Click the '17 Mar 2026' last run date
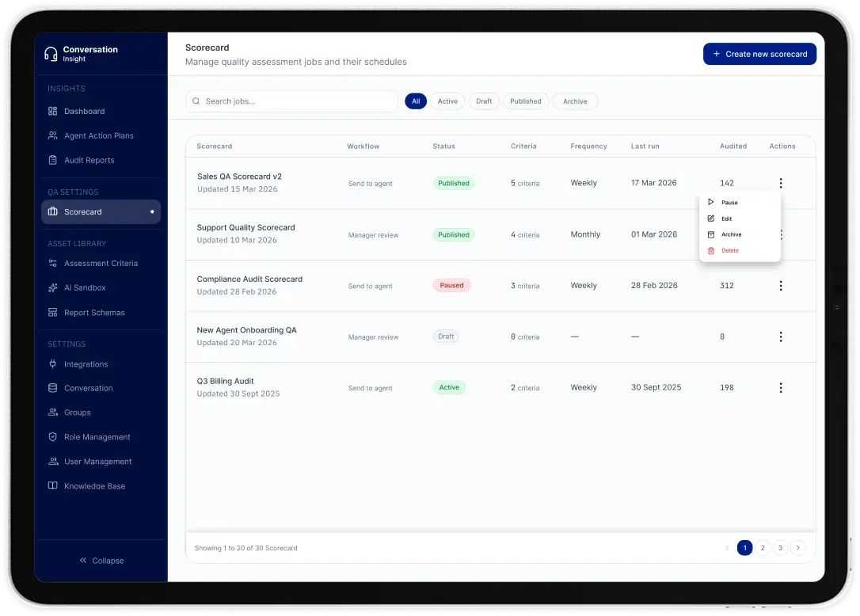This screenshot has width=860, height=616. 654,183
